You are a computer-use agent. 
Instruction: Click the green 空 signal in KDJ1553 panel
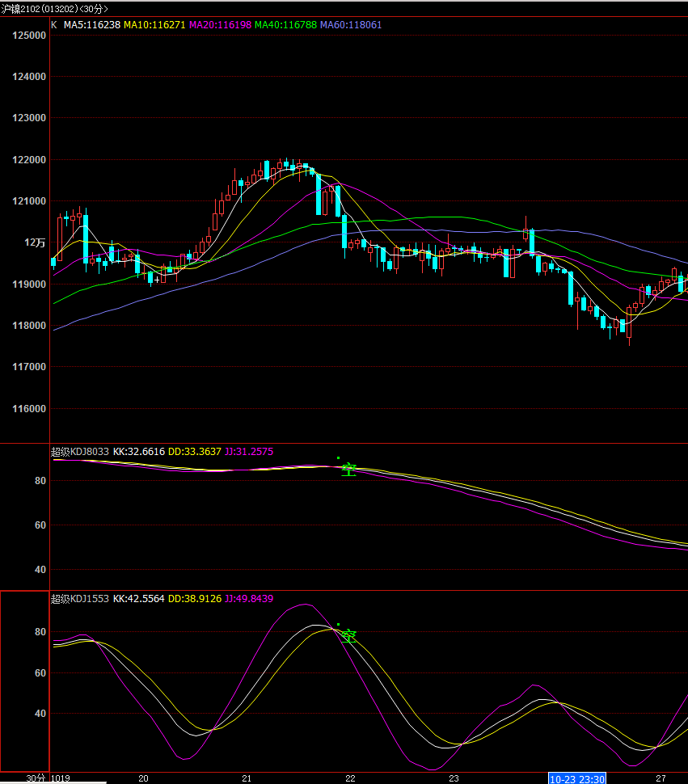(x=348, y=637)
